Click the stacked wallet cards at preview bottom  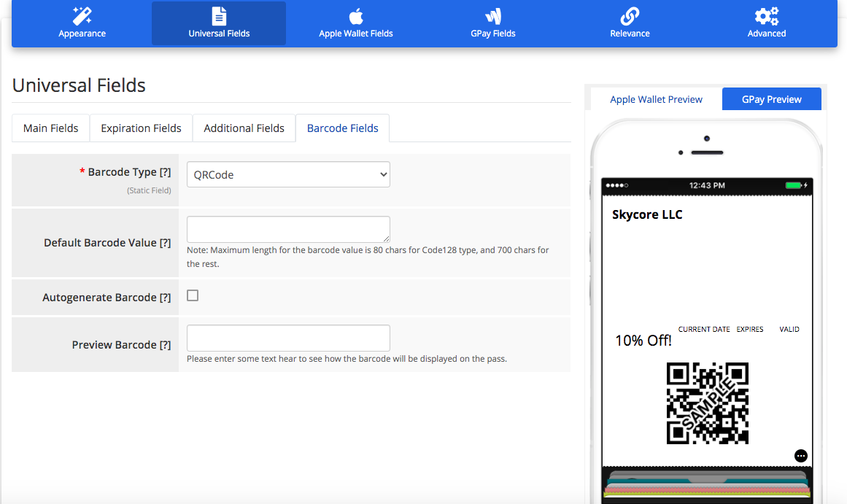pos(707,484)
